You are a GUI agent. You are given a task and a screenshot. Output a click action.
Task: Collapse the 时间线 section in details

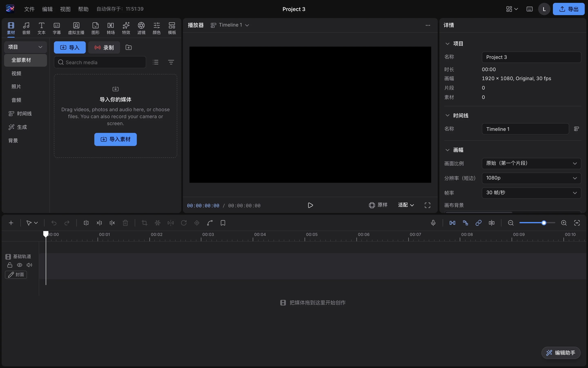pyautogui.click(x=447, y=115)
